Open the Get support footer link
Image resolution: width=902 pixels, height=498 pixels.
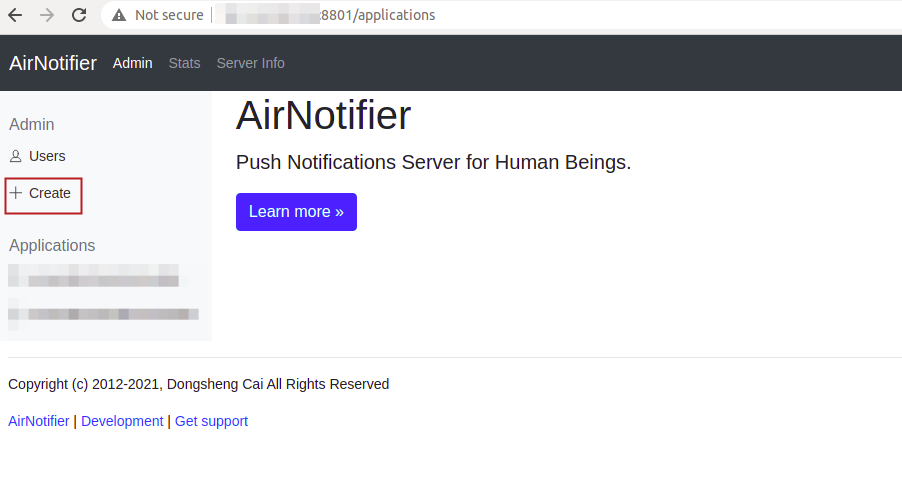[211, 421]
